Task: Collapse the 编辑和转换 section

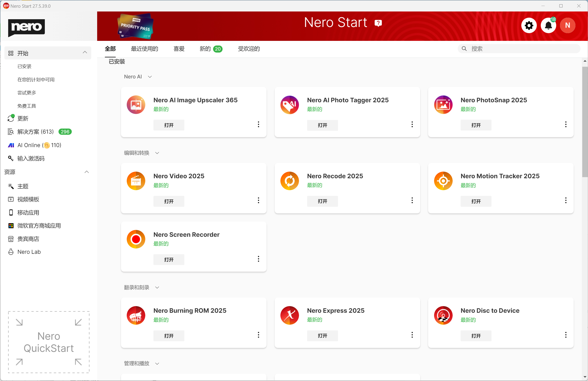Action: (x=157, y=153)
